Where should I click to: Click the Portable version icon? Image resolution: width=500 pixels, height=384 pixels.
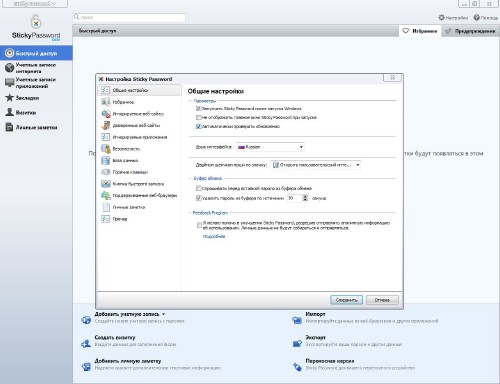(297, 367)
